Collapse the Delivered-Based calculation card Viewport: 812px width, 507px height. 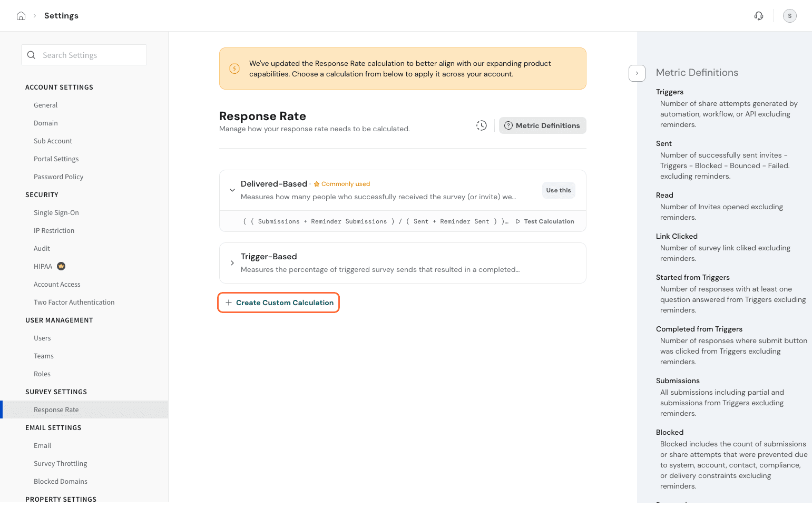232,190
